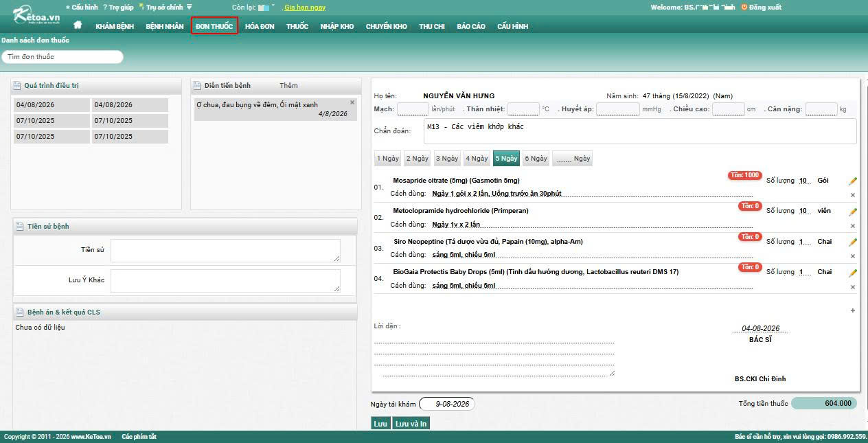Click the Mosapride quantity value 10
This screenshot has height=443, width=868.
tap(804, 181)
